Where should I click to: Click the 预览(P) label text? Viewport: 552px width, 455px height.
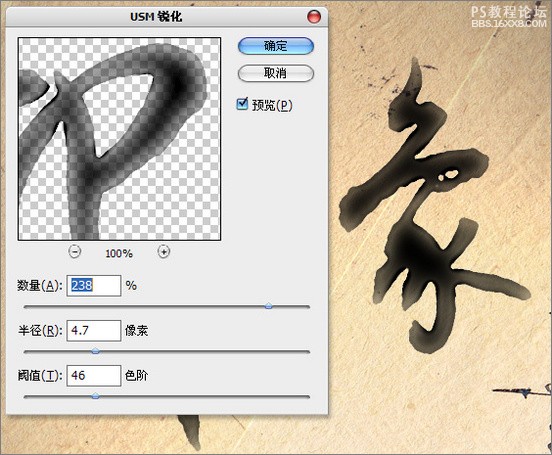click(x=272, y=105)
